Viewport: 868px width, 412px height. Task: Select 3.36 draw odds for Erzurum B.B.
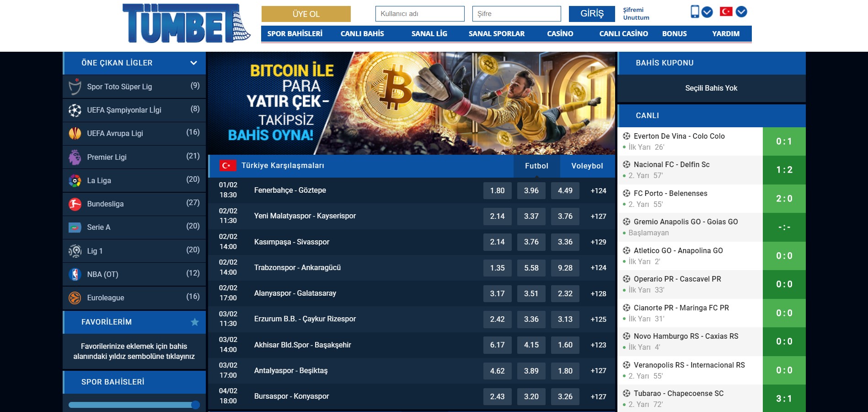tap(531, 319)
